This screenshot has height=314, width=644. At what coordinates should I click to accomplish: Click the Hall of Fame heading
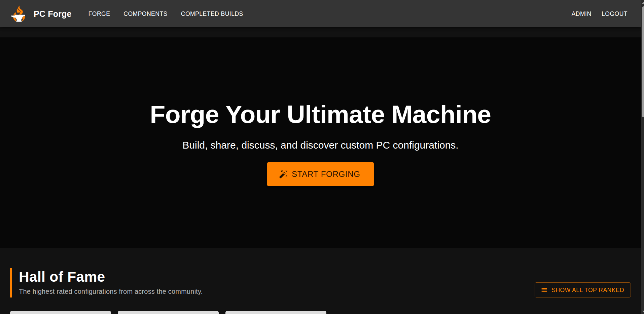pos(62,277)
